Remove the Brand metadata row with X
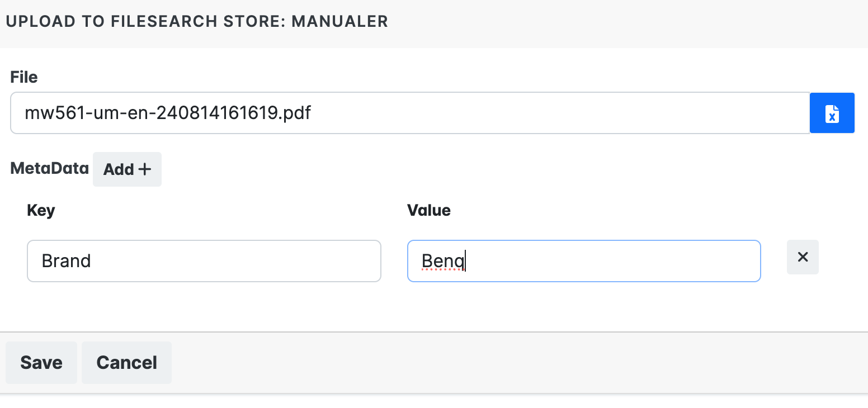868x408 pixels. [803, 257]
